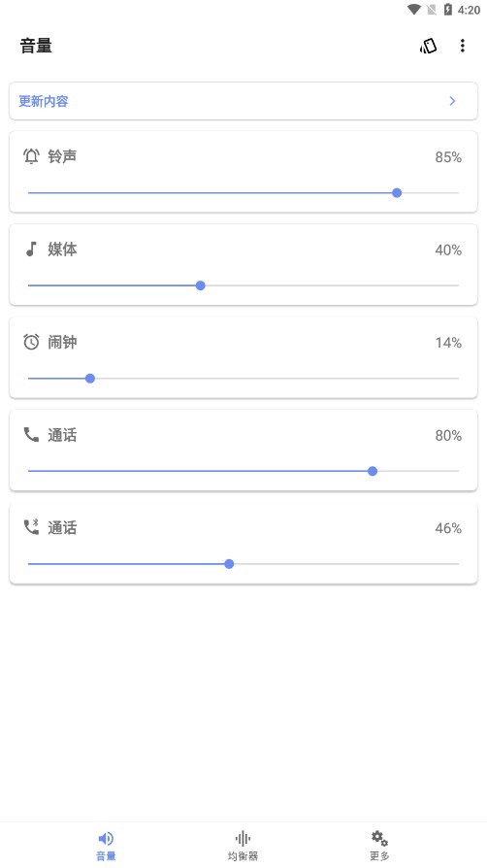Tap the 均衡器 equalizer waveform icon

[x=243, y=838]
